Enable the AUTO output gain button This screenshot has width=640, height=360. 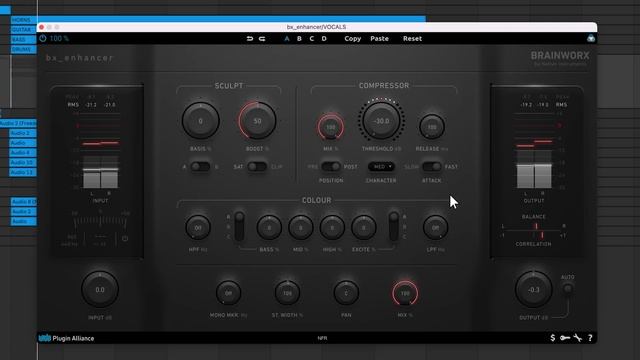point(567,289)
